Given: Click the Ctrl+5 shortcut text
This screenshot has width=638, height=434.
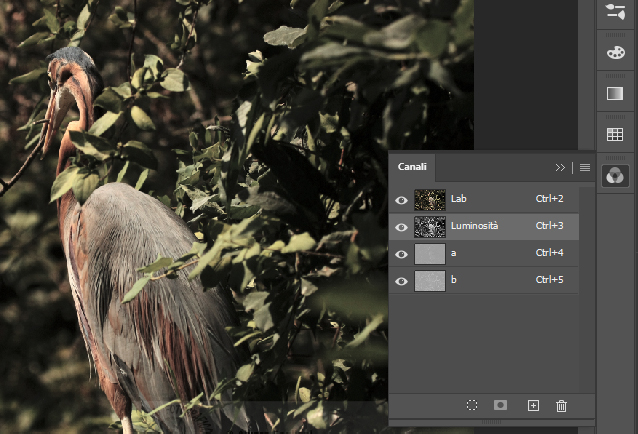Looking at the screenshot, I should pyautogui.click(x=549, y=279).
